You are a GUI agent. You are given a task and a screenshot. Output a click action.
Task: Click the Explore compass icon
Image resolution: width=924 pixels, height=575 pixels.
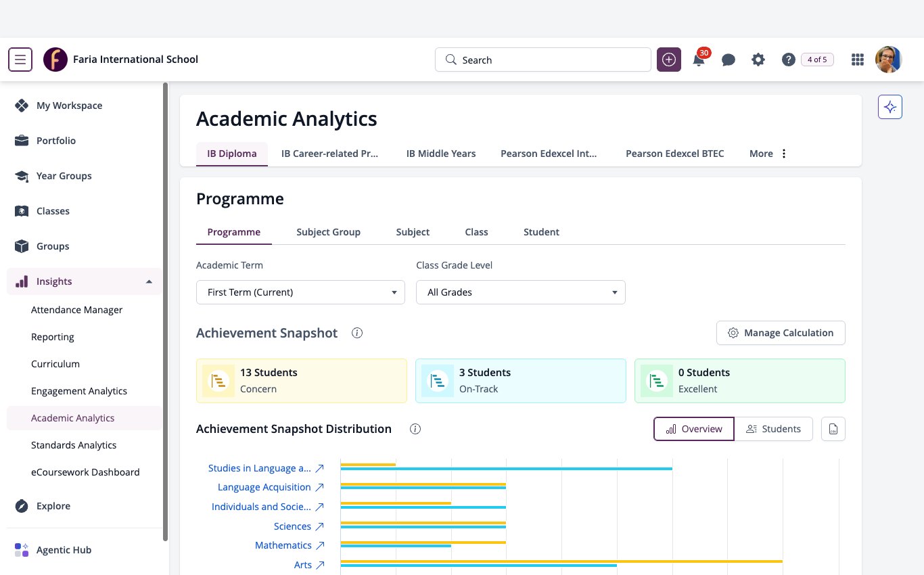(x=22, y=506)
